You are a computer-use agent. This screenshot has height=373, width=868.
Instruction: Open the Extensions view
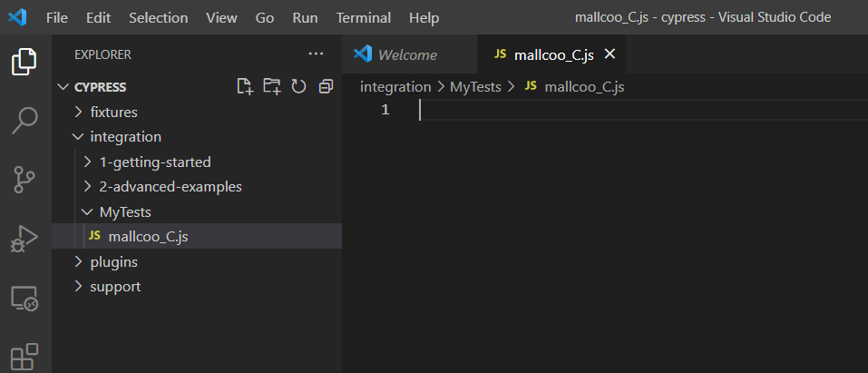[24, 356]
